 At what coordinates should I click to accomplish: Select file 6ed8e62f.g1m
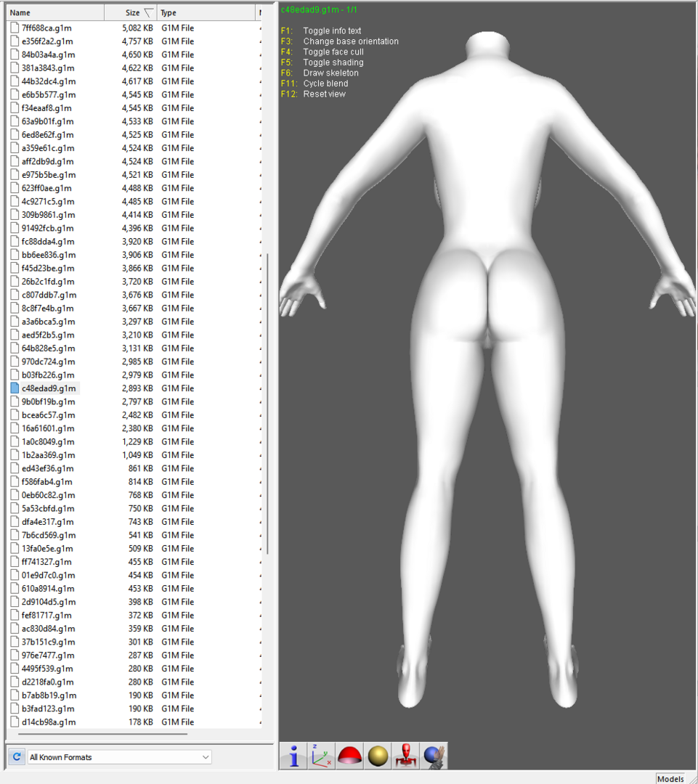point(47,134)
